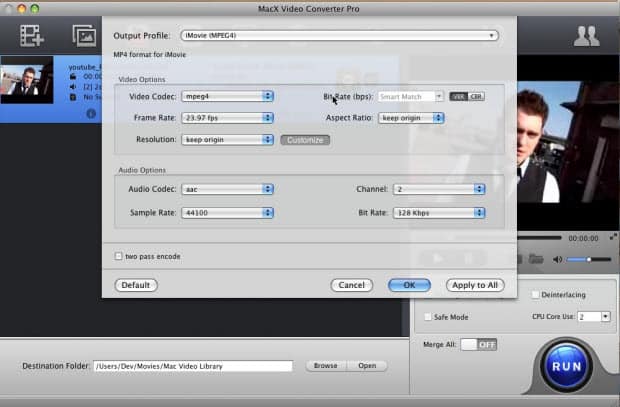Click the blue info icon on the video item
The image size is (620, 407).
point(91,114)
